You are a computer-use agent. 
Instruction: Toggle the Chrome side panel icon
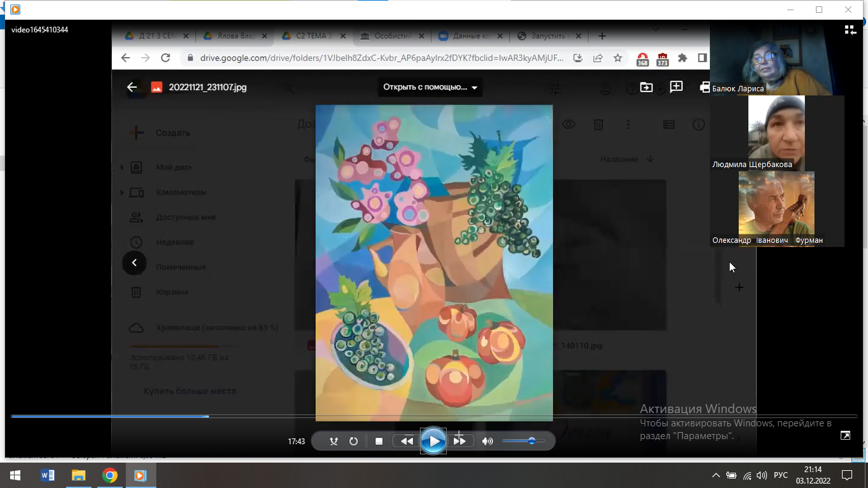point(702,58)
